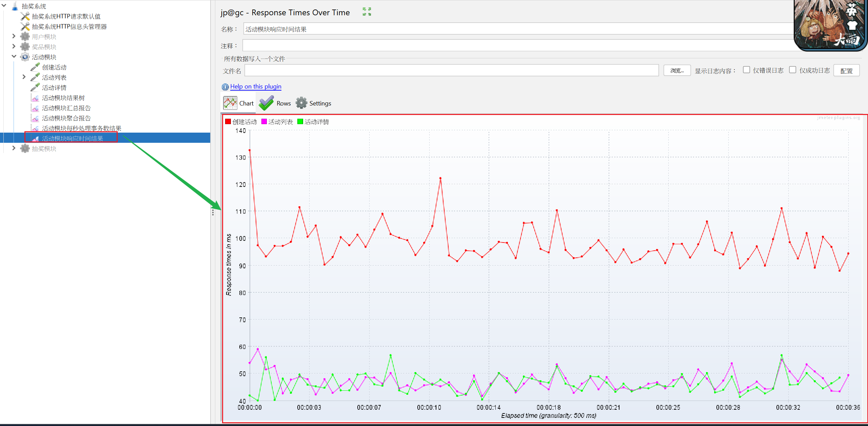Click the red 创建活动 legend swatch
The image size is (868, 426).
[x=228, y=122]
